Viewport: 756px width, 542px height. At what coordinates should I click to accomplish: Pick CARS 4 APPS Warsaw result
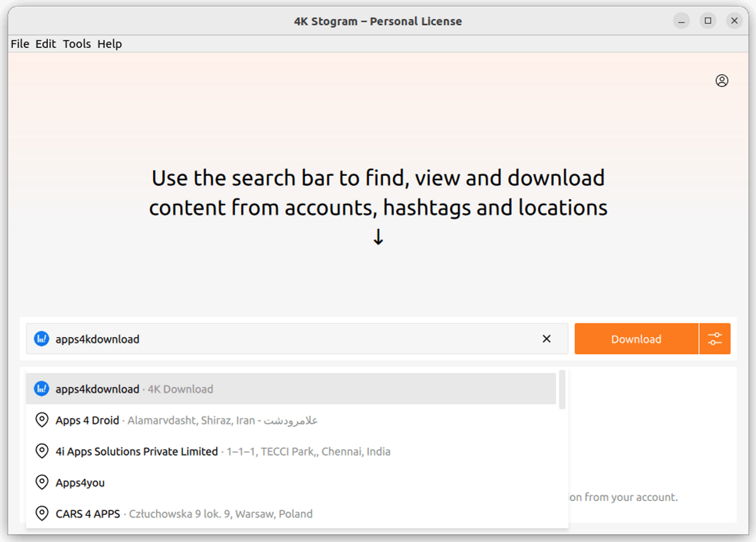(88, 514)
